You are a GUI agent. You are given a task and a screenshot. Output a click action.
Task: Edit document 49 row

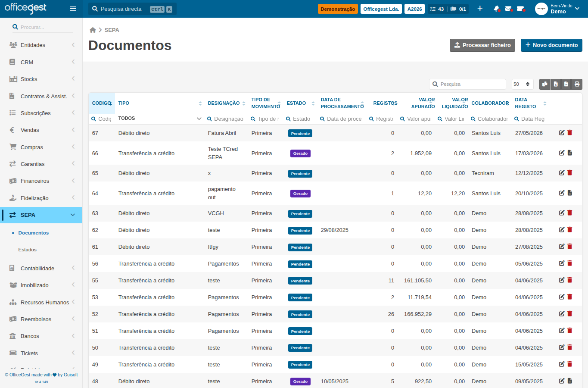(x=562, y=364)
